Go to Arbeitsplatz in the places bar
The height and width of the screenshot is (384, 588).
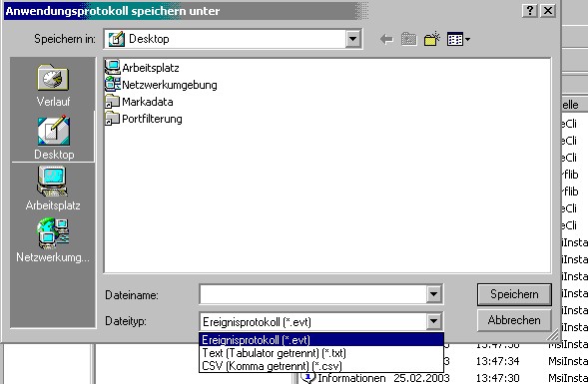click(x=53, y=189)
